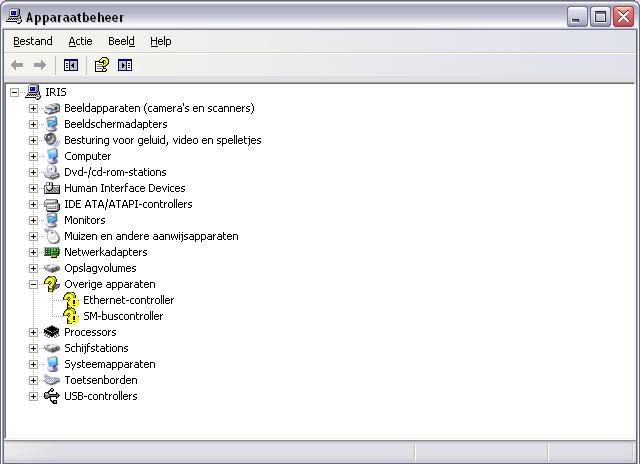Expand the Processors node
The width and height of the screenshot is (640, 464).
[x=33, y=332]
